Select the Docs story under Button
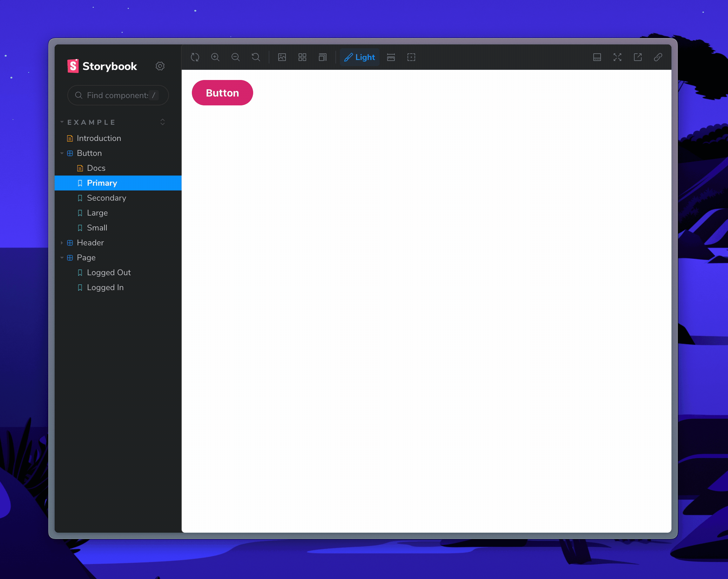 pyautogui.click(x=96, y=167)
